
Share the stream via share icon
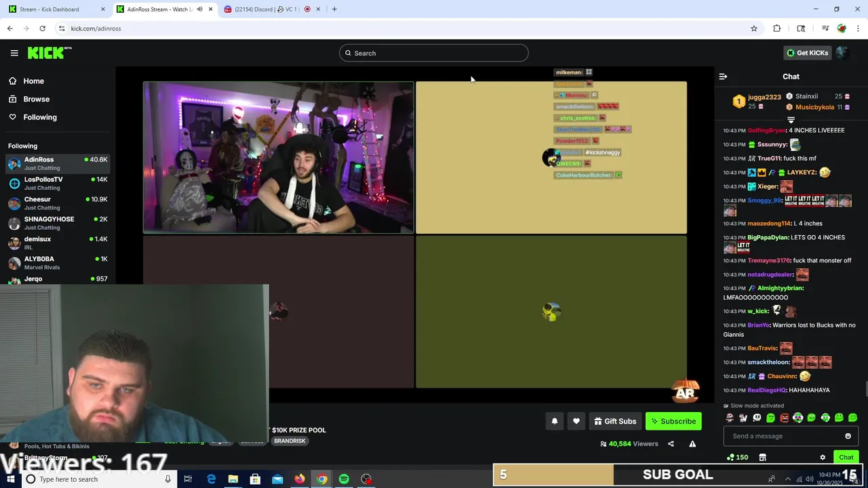[671, 444]
